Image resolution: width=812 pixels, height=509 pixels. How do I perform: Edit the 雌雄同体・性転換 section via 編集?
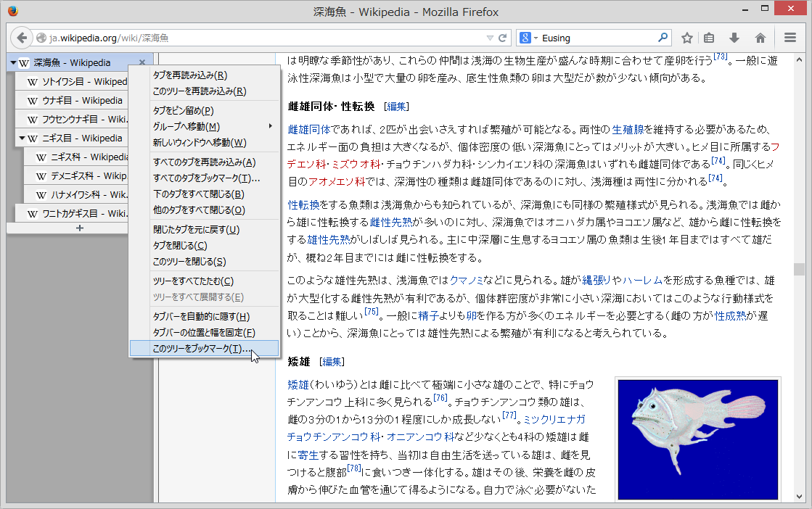tap(397, 107)
